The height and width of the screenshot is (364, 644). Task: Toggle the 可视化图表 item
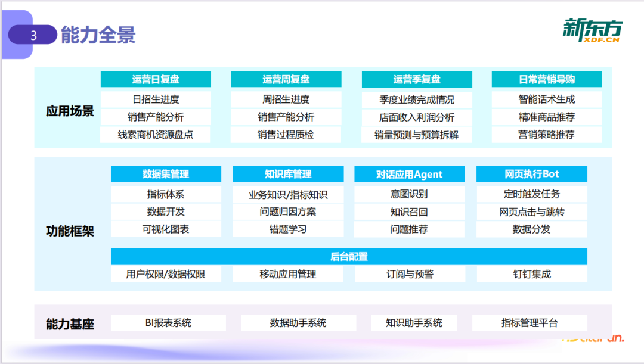click(166, 229)
